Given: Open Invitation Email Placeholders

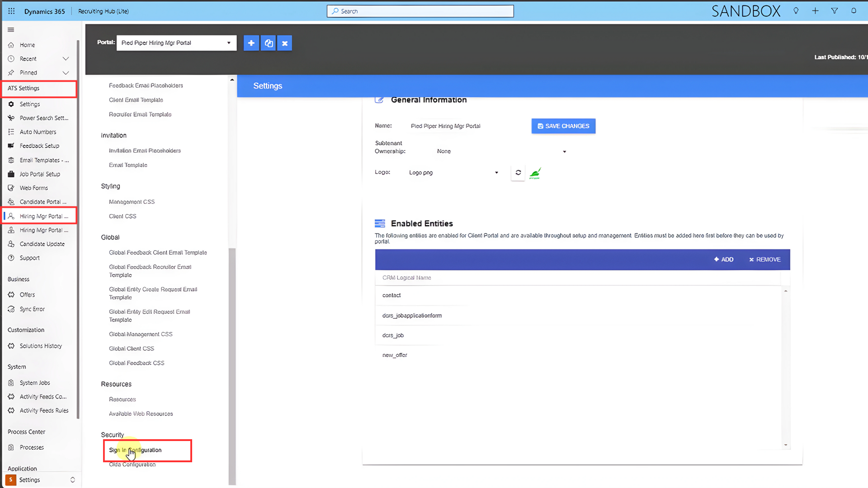Looking at the screenshot, I should click(x=145, y=151).
